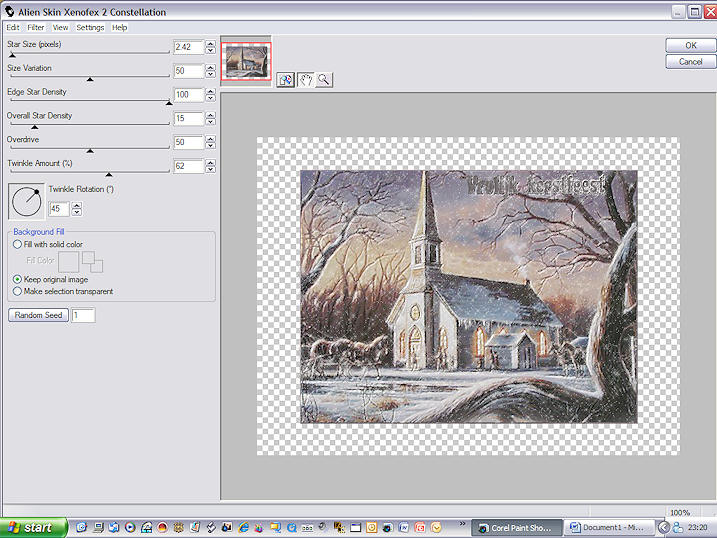Click the Twinkle Rotation value field 45
The width and height of the screenshot is (717, 538).
click(59, 209)
